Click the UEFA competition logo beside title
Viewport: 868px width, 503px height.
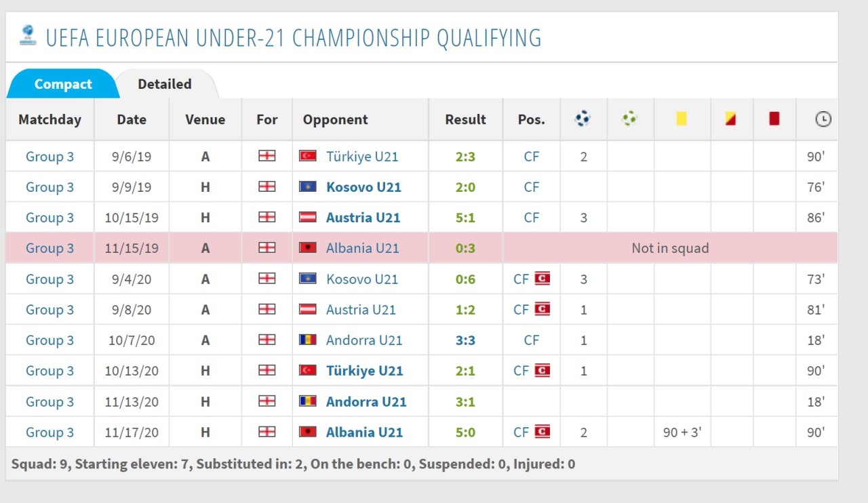[x=28, y=35]
